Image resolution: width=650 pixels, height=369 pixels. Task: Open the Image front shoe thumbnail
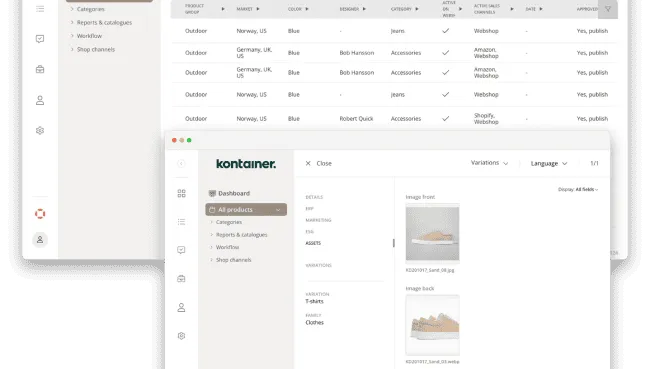pyautogui.click(x=432, y=233)
